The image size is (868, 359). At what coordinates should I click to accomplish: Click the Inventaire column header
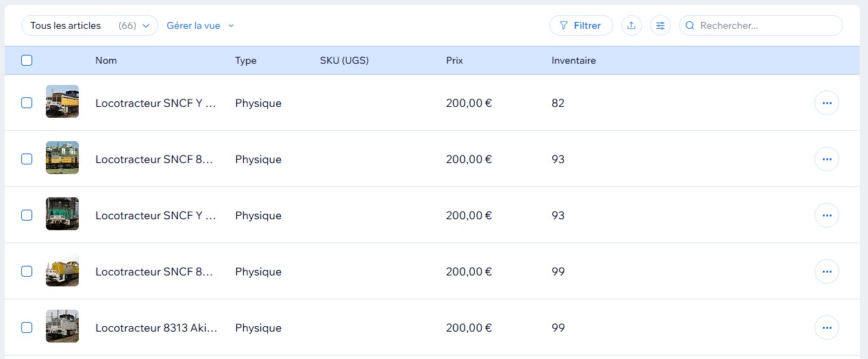[x=573, y=60]
